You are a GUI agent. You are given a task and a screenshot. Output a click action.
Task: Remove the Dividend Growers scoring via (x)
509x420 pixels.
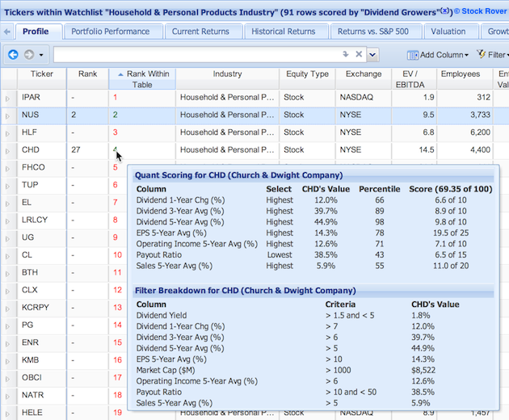(445, 10)
